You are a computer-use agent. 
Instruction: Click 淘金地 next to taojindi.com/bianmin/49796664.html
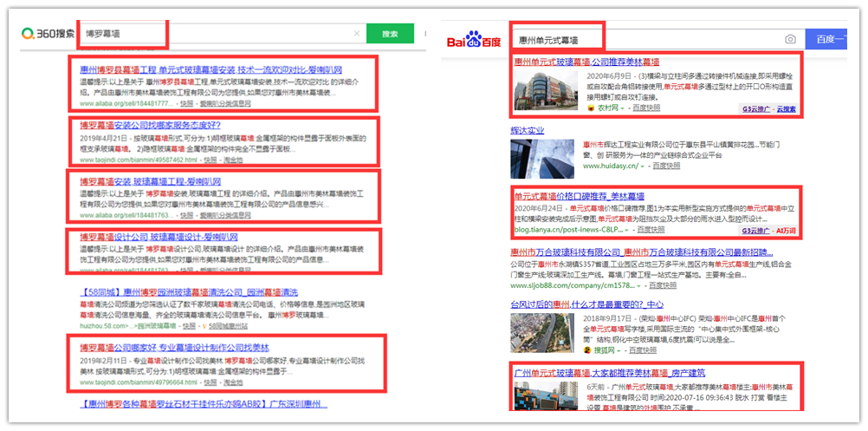click(x=232, y=382)
